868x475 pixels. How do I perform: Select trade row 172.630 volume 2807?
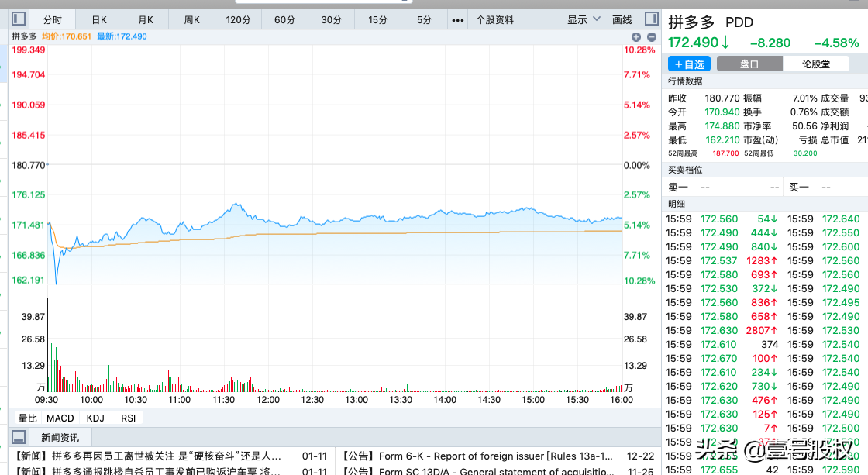coord(722,331)
